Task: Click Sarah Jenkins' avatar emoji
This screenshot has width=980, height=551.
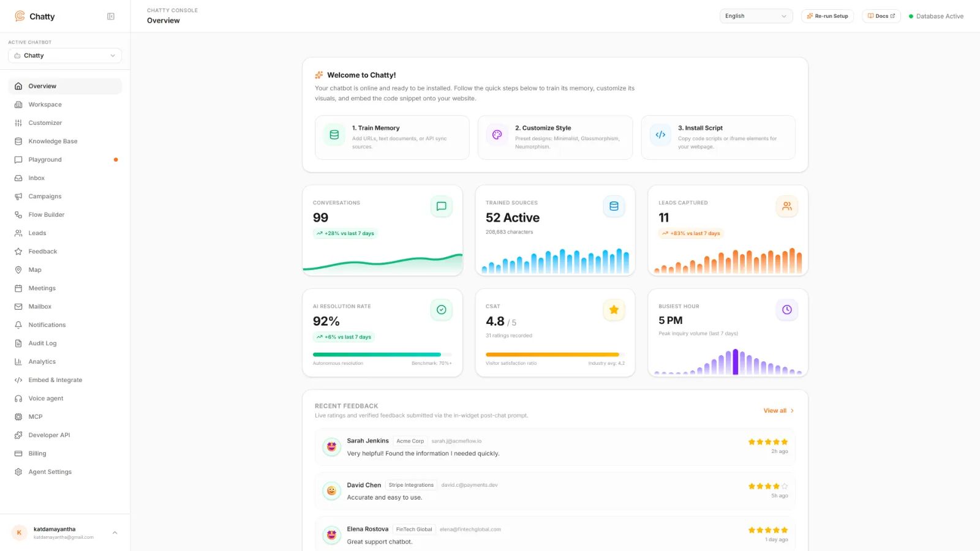Action: [x=331, y=447]
